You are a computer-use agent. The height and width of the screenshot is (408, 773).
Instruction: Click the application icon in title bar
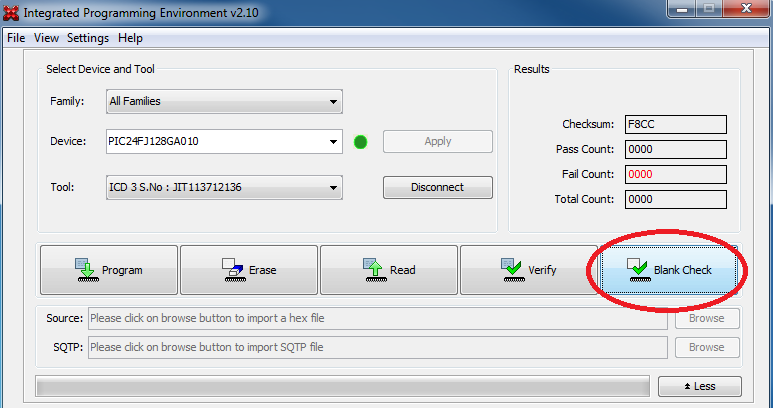point(11,12)
